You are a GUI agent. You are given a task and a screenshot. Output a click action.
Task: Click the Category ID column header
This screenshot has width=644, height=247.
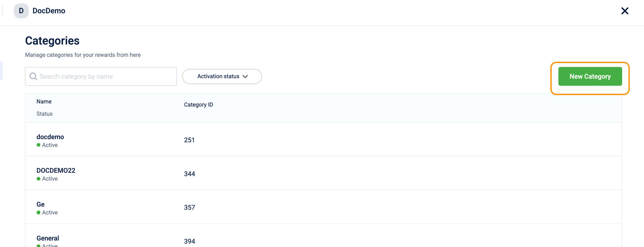[198, 105]
